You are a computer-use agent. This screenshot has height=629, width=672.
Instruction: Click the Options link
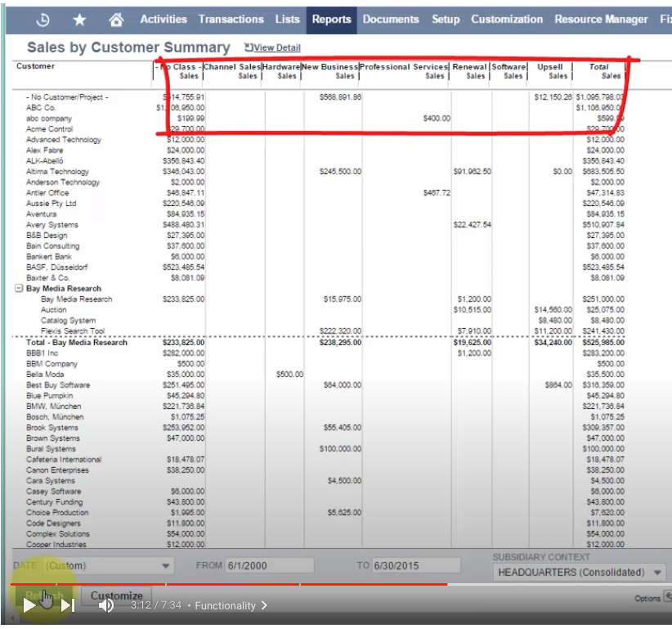(x=647, y=598)
